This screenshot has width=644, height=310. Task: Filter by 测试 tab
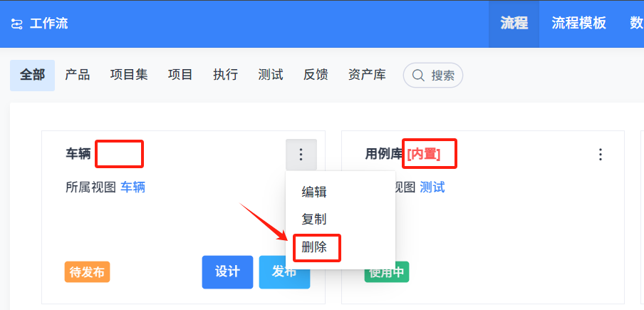pyautogui.click(x=271, y=75)
